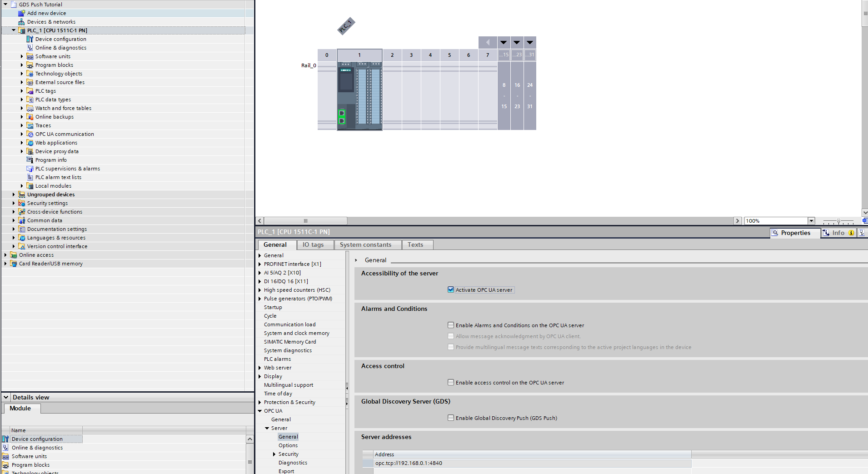Enable Global Discovery Push (GDS Push)
The height and width of the screenshot is (474, 868).
(451, 418)
